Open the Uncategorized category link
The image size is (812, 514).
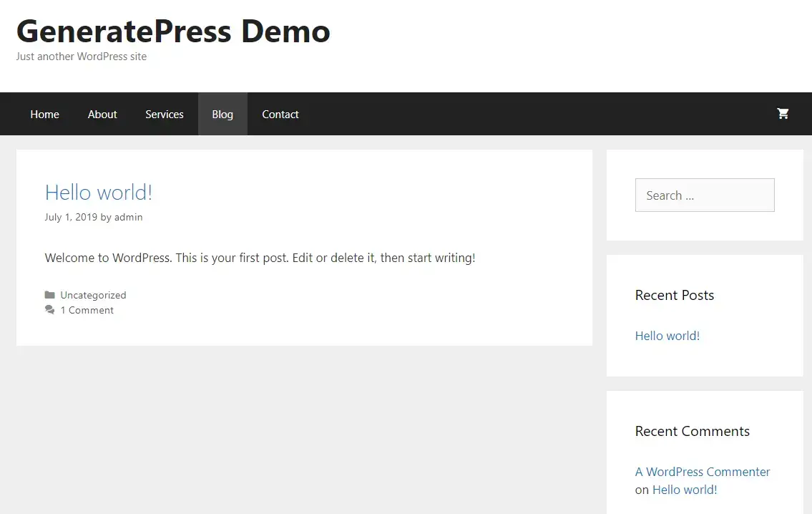pos(93,295)
